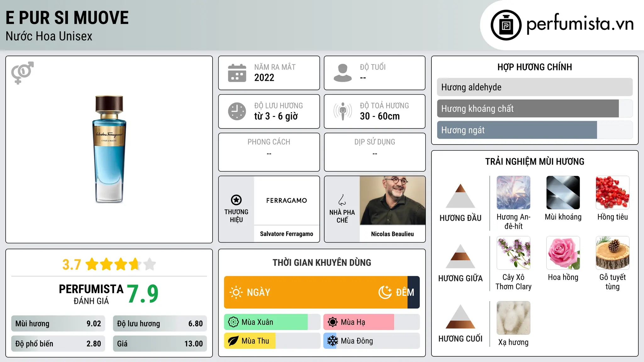Open the Hồng tiêu pink pepper image

pos(613,193)
